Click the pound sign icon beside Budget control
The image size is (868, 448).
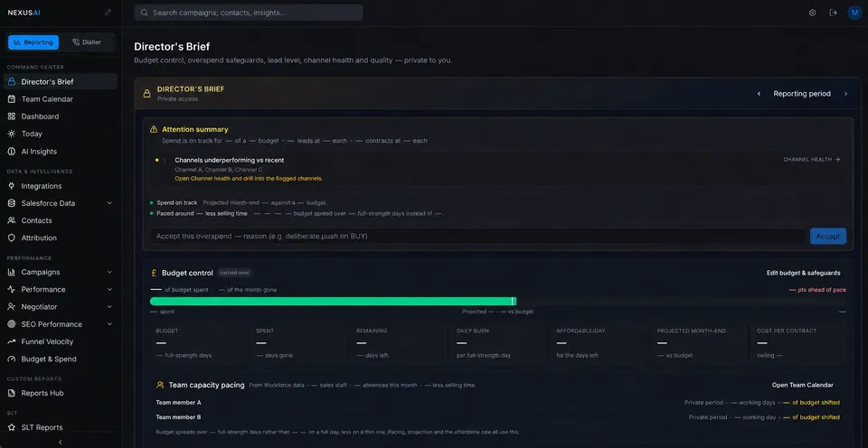154,273
